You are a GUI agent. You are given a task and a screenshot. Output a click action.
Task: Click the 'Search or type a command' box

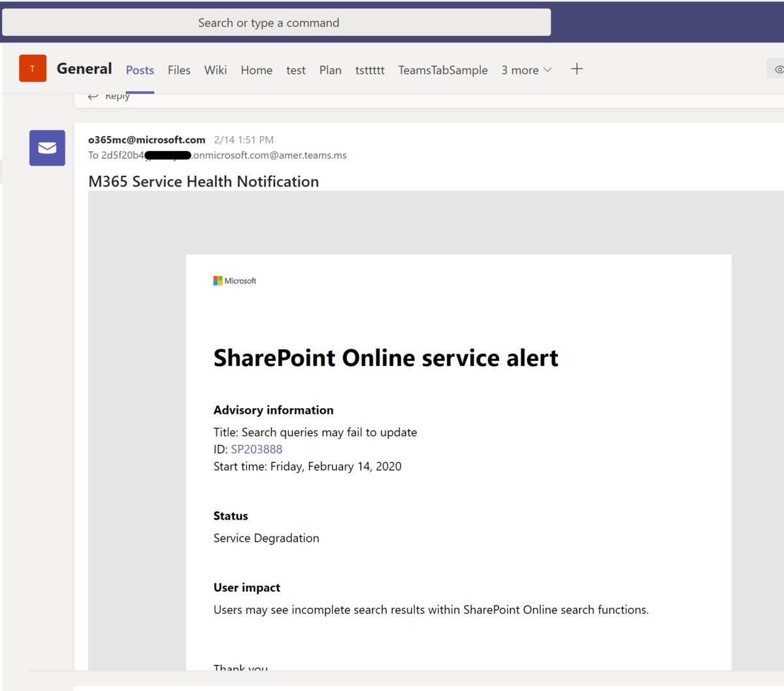pyautogui.click(x=276, y=22)
